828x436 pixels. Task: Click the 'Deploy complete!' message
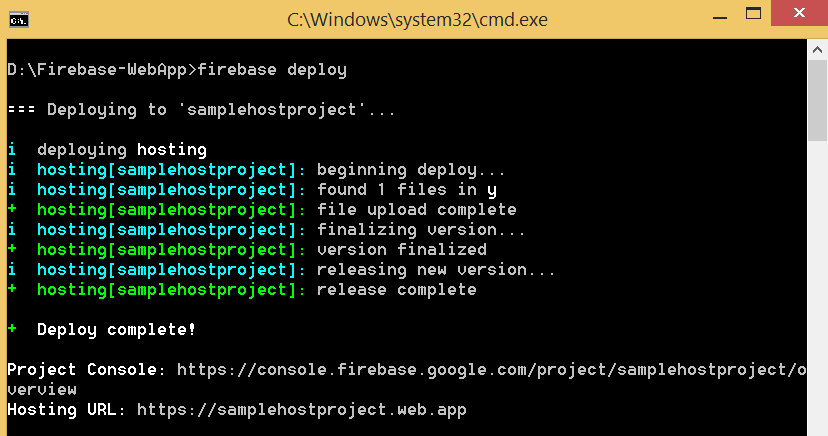click(x=116, y=329)
